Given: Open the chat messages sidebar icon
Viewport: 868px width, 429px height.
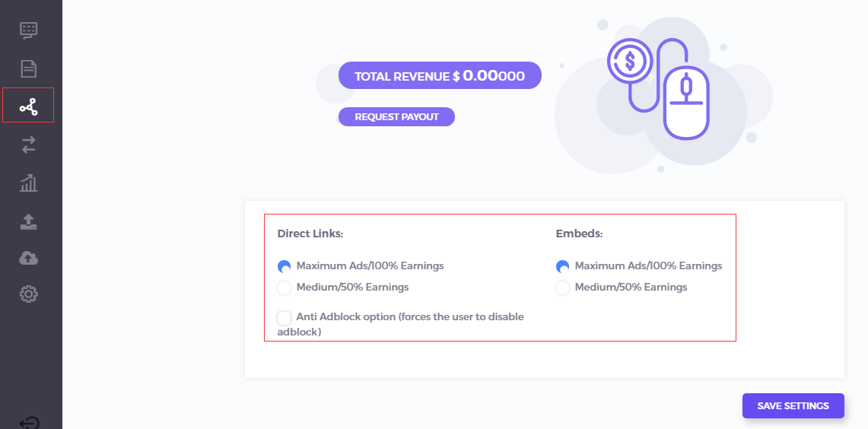Looking at the screenshot, I should click(29, 30).
